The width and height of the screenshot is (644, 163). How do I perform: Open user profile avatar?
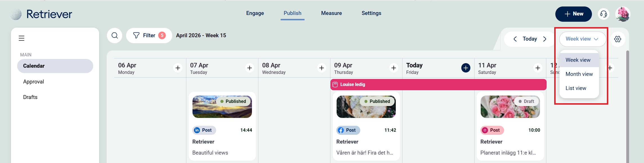623,14
